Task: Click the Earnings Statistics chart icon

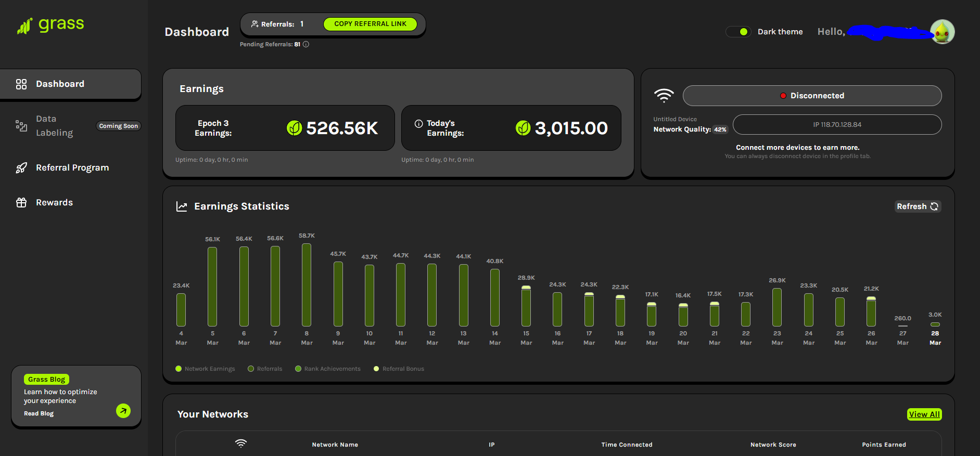Action: 182,206
